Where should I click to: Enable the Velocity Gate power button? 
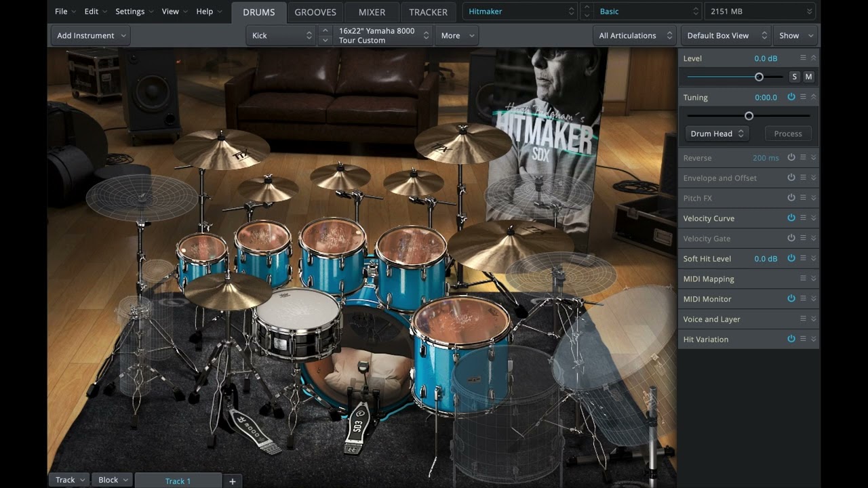[x=791, y=238]
